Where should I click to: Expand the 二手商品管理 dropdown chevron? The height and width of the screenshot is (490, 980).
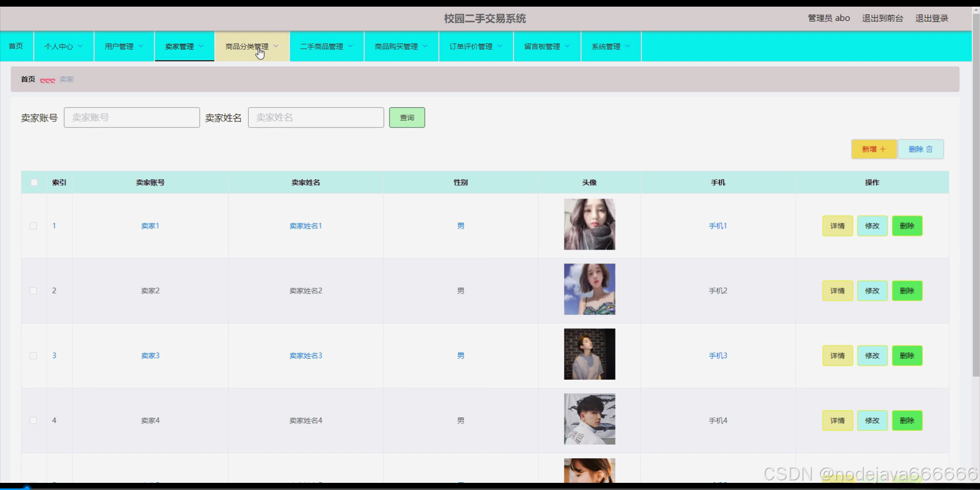(351, 46)
